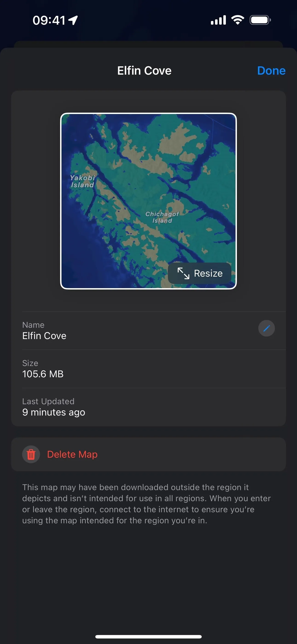
Task: Tap the battery indicator icon
Action: [x=260, y=20]
